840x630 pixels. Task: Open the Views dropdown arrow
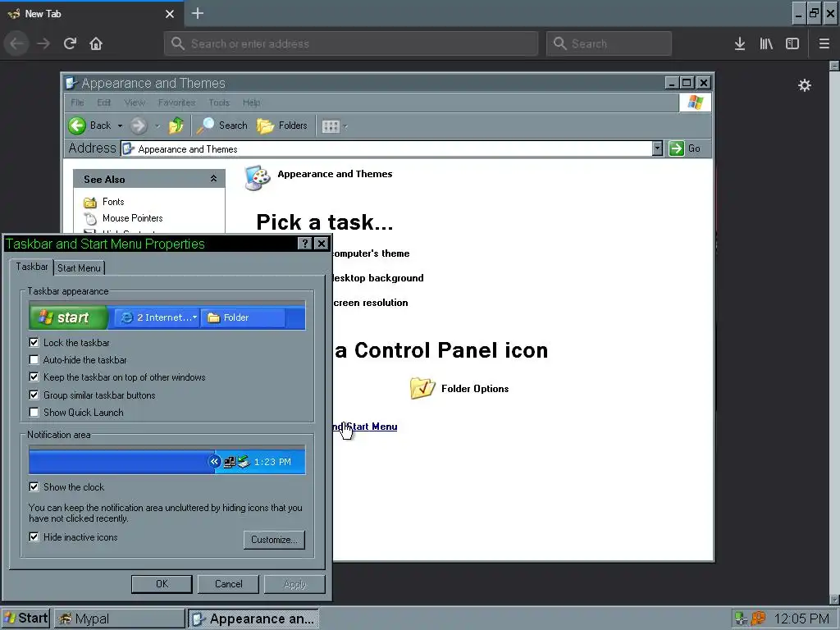(x=345, y=127)
